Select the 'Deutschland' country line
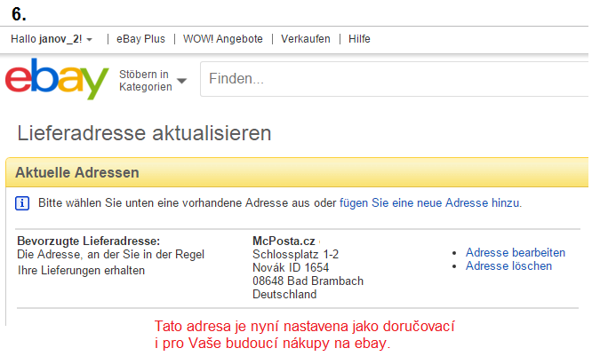592x364 pixels. [284, 294]
